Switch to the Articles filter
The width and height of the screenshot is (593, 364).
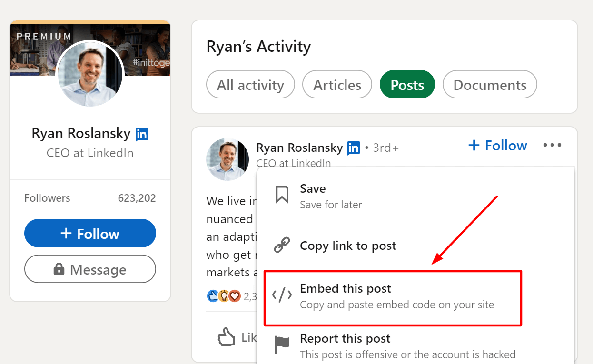tap(337, 84)
